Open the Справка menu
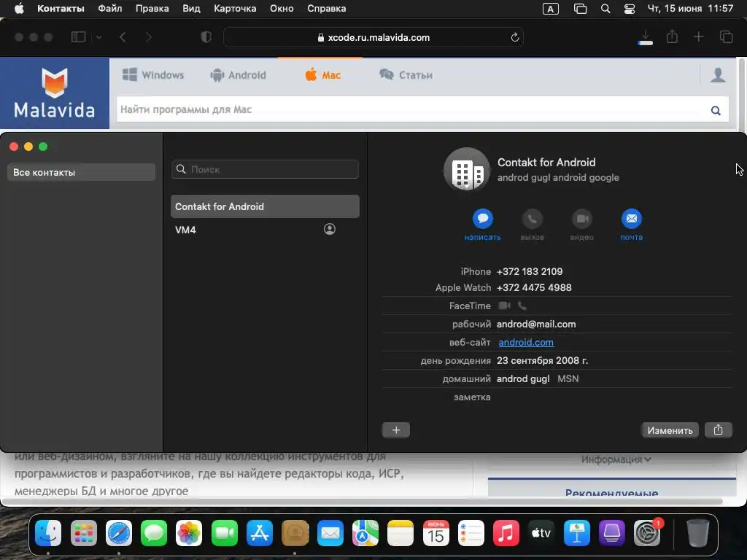The image size is (747, 560). [326, 9]
